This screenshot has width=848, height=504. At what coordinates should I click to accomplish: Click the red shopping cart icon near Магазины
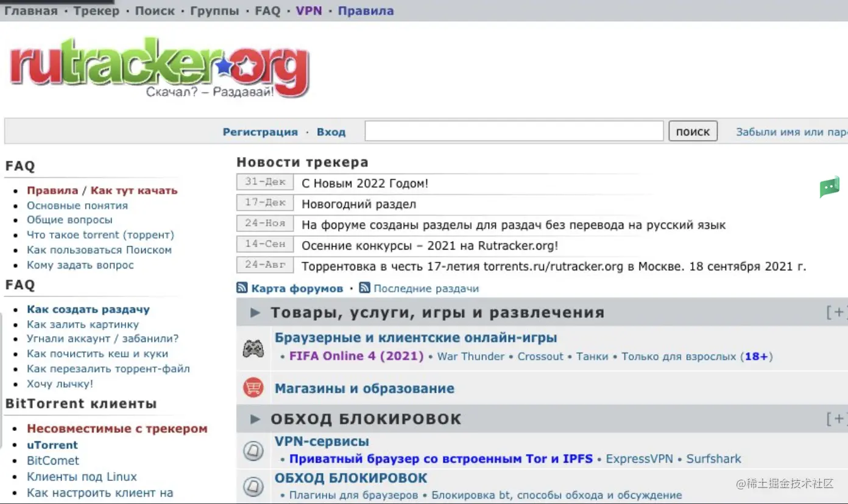pyautogui.click(x=253, y=388)
